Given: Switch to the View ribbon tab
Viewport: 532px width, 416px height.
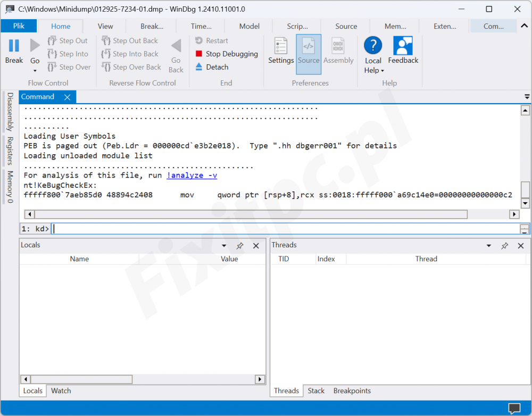Looking at the screenshot, I should [x=105, y=26].
